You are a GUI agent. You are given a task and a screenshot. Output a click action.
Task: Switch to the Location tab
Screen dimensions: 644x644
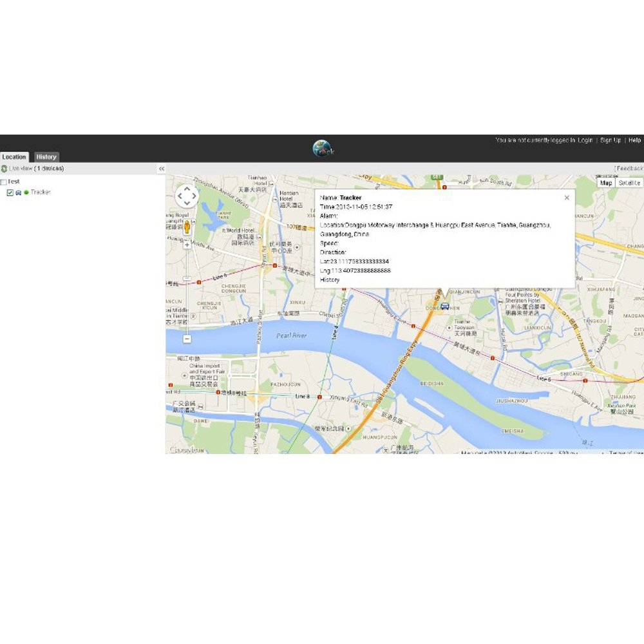pyautogui.click(x=14, y=157)
